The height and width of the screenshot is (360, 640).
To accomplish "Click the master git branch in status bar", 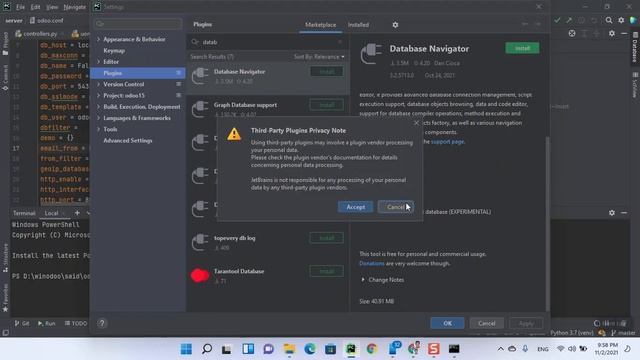I will click(x=624, y=333).
